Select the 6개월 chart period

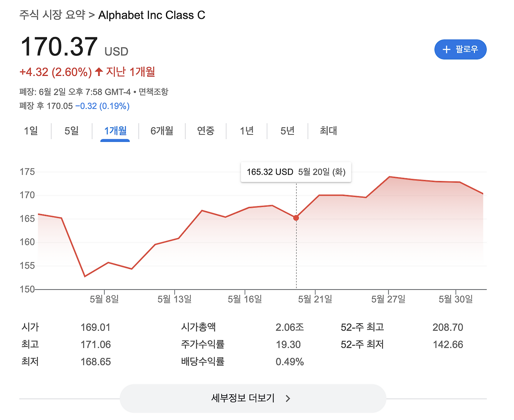pyautogui.click(x=161, y=131)
